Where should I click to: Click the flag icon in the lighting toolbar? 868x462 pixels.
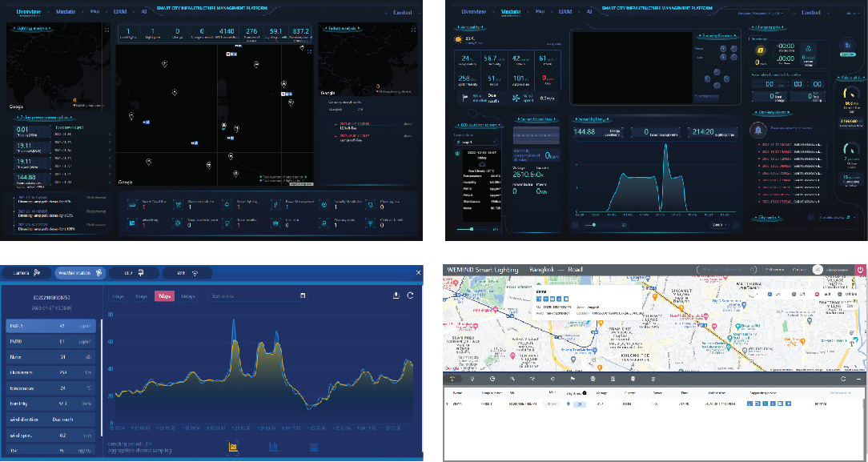point(573,378)
